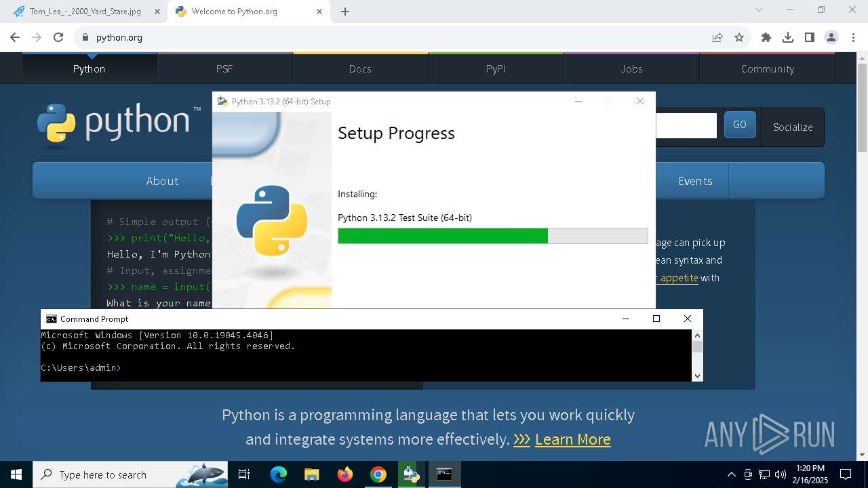Switch to Tom_Lea_-_2000_Yard_Stare.jpg tab

coord(85,12)
